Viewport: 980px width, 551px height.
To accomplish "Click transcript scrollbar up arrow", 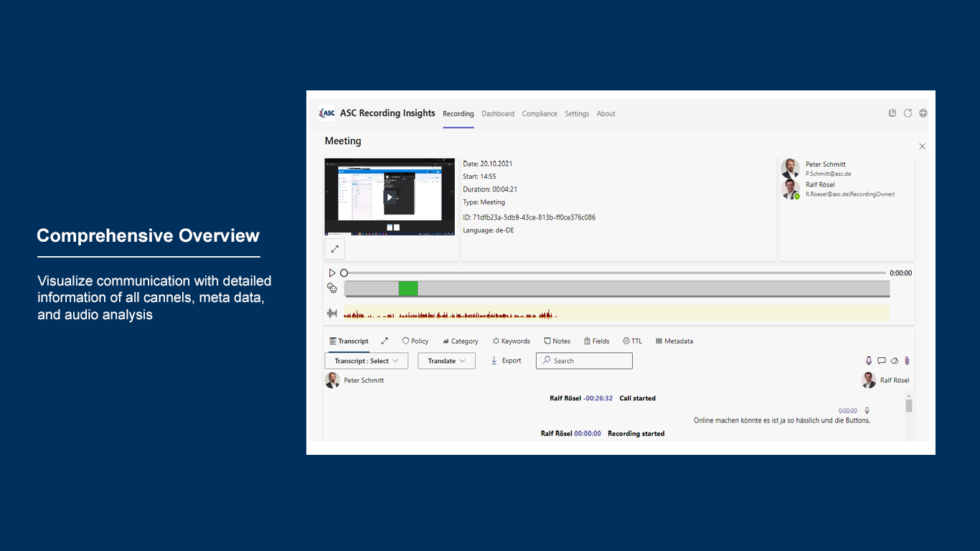I will [909, 396].
